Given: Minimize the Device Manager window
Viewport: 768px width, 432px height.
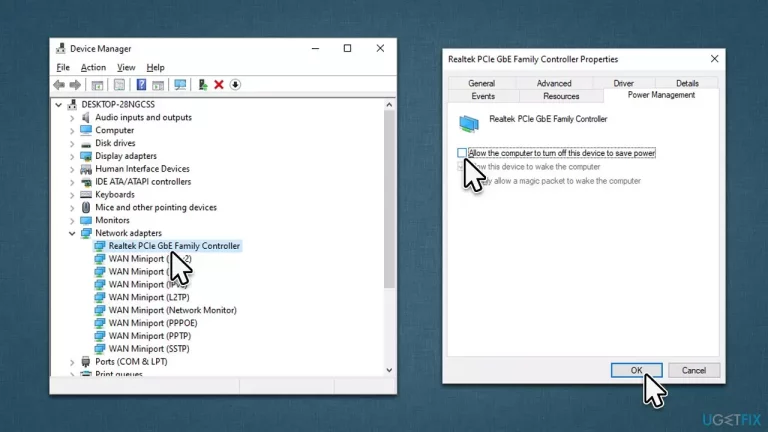Looking at the screenshot, I should (315, 48).
